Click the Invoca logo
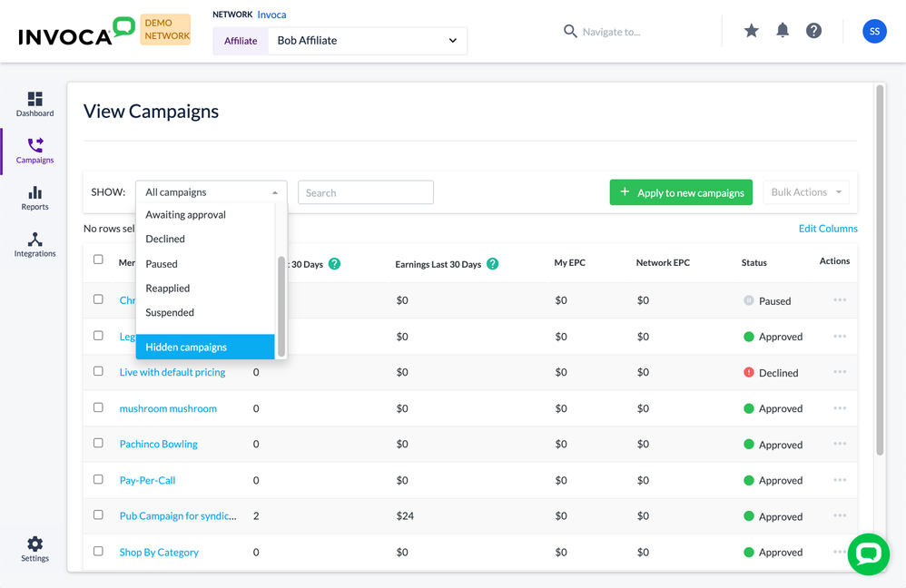Viewport: 906px width, 588px height. pos(76,32)
